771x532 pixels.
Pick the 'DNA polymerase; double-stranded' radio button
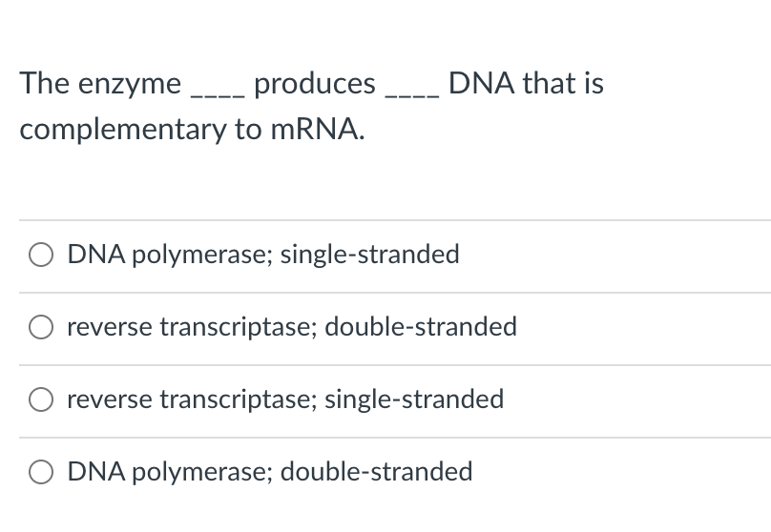coord(41,472)
